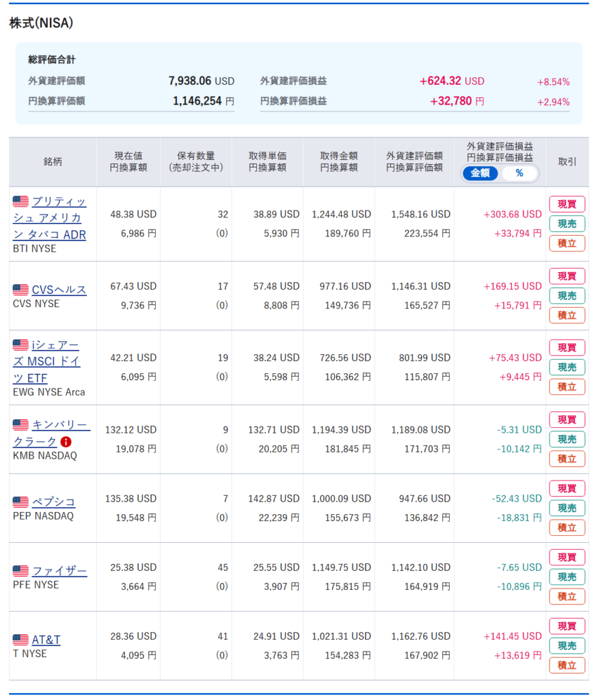Open the ブリティッシュ アメリカン タバコ ADR stock link
The width and height of the screenshot is (598, 700).
point(49,218)
